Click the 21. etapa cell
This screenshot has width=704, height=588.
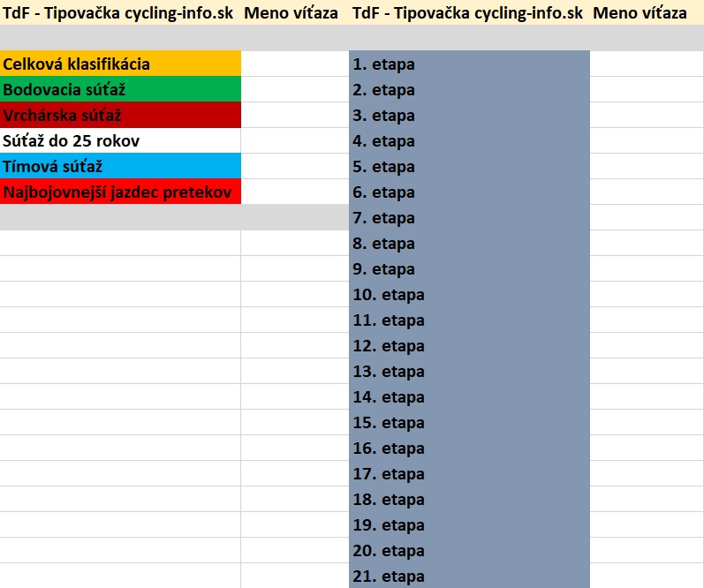click(x=469, y=577)
